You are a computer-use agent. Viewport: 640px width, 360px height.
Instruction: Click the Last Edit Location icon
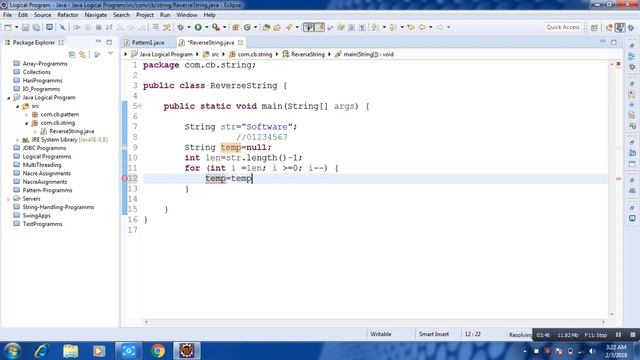tap(411, 27)
